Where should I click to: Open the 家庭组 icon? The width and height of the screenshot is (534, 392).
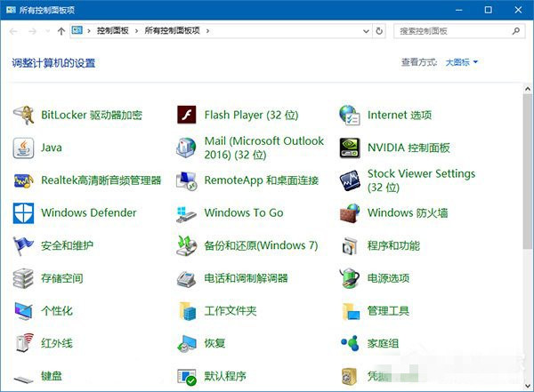[x=350, y=343]
